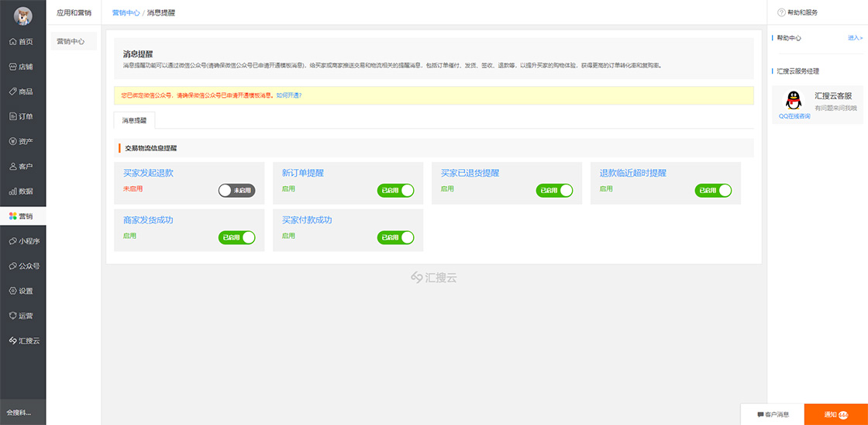Open 订单 orders icon in sidebar
This screenshot has width=868, height=425.
tap(13, 116)
